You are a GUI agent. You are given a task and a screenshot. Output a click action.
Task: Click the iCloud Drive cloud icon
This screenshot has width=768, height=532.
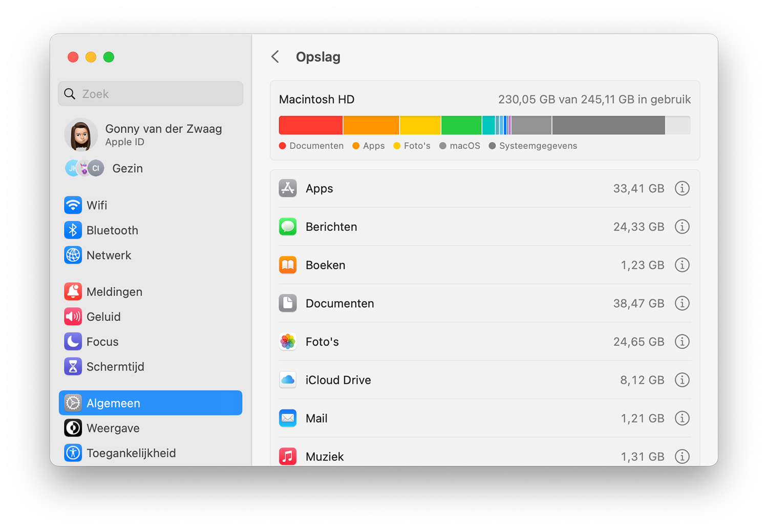point(288,380)
